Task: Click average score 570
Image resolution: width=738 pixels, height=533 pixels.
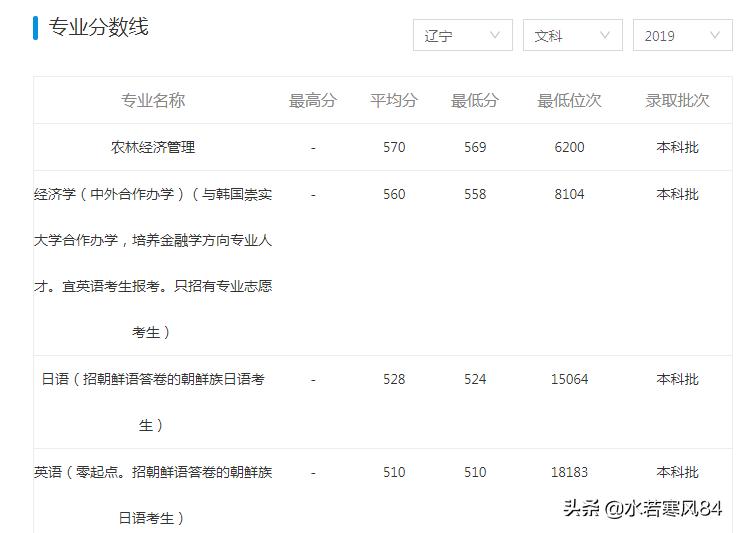Action: click(x=394, y=147)
